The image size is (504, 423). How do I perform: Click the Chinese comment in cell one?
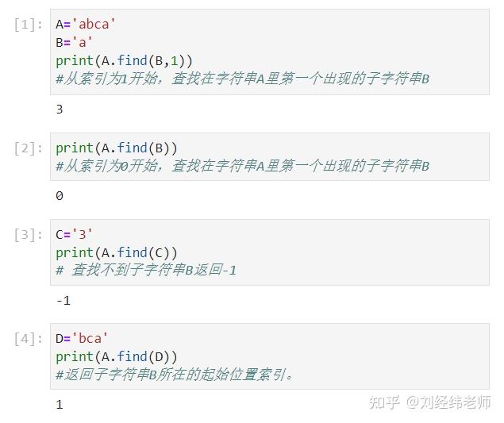pos(242,79)
